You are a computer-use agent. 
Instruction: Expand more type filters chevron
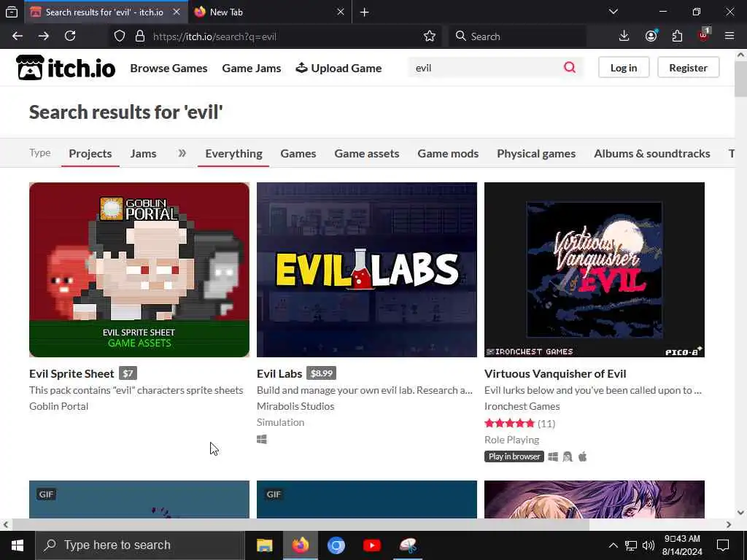[182, 153]
